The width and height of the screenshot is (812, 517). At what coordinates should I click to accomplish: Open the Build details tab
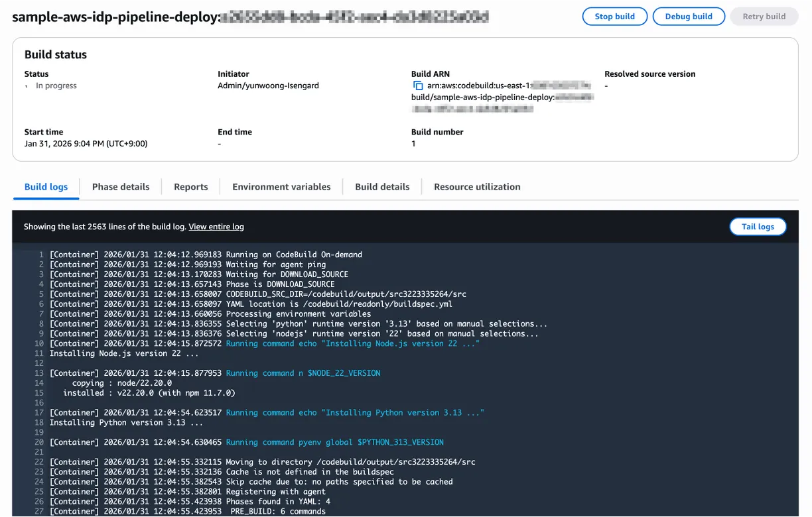tap(382, 186)
